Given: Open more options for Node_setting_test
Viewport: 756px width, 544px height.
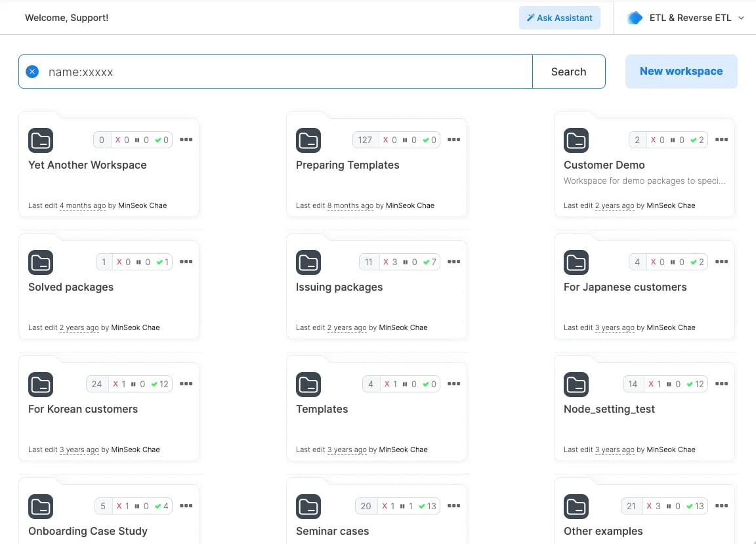Looking at the screenshot, I should (x=721, y=383).
